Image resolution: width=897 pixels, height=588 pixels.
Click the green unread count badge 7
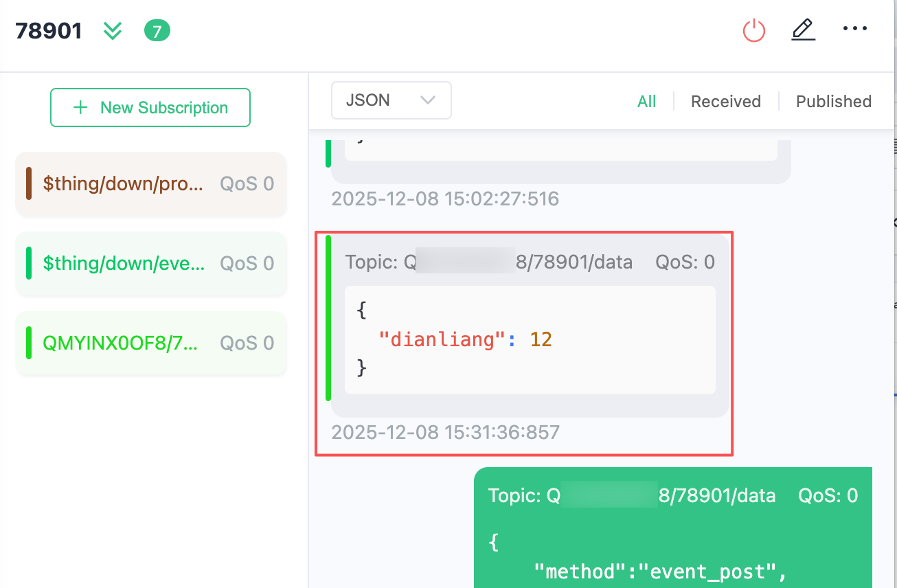[x=157, y=31]
